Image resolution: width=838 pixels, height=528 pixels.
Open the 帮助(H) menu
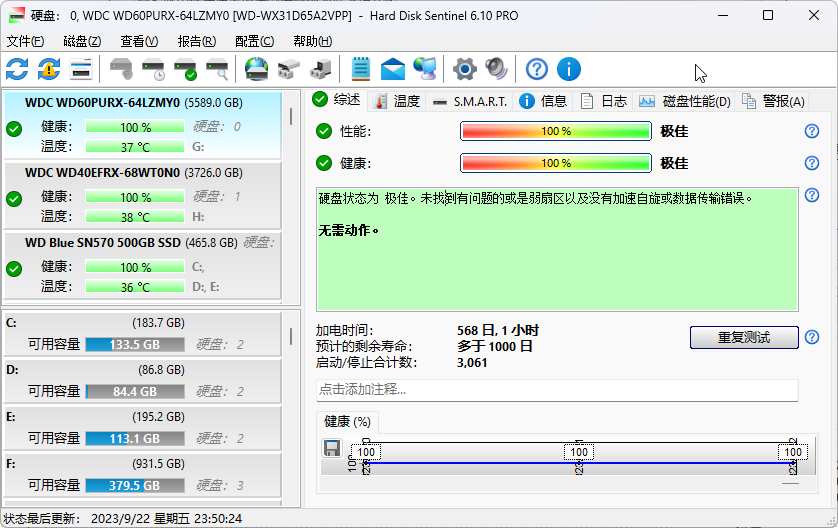pyautogui.click(x=313, y=41)
